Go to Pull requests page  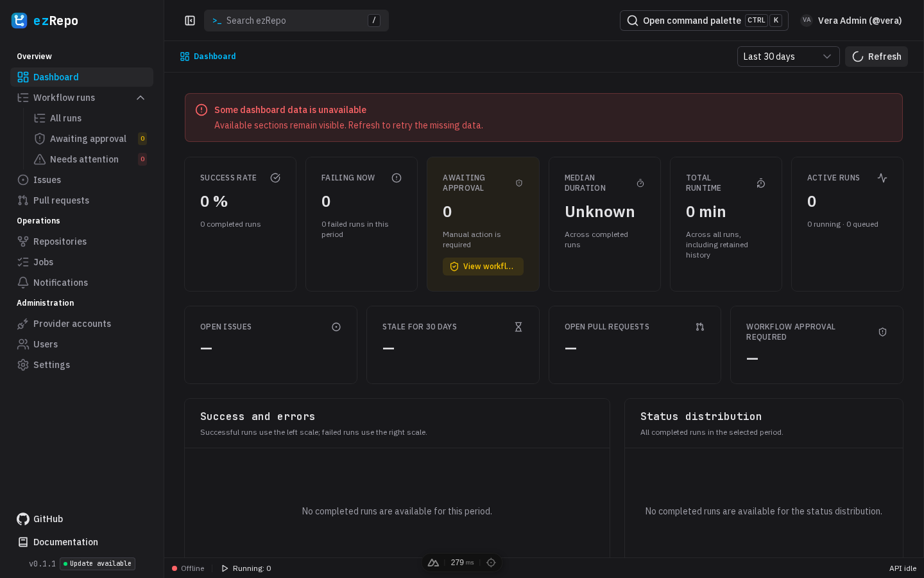81,200
